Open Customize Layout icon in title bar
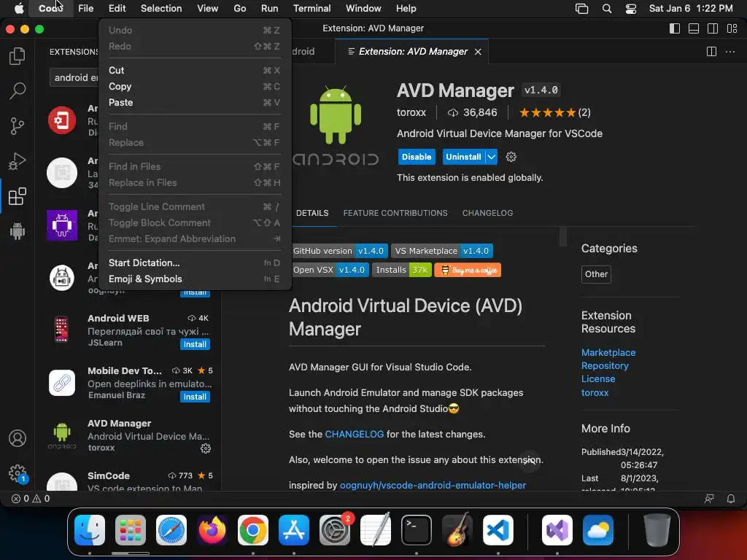 [x=732, y=28]
